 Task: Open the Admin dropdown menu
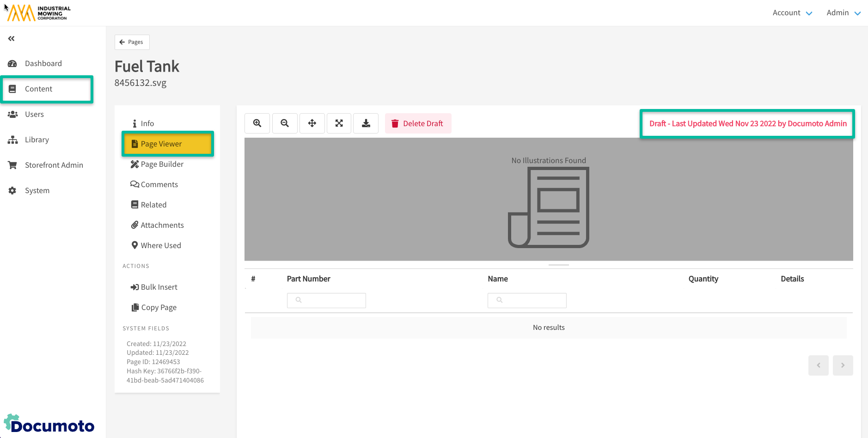coord(843,13)
